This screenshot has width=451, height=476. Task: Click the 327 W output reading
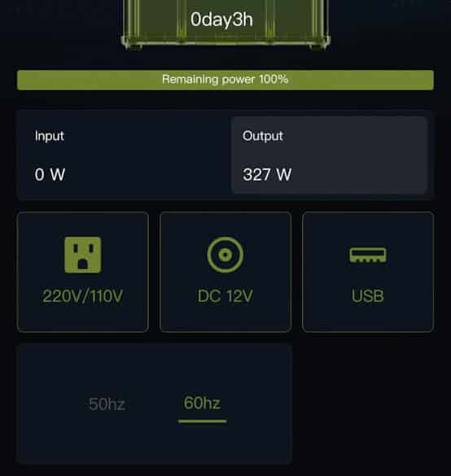267,175
